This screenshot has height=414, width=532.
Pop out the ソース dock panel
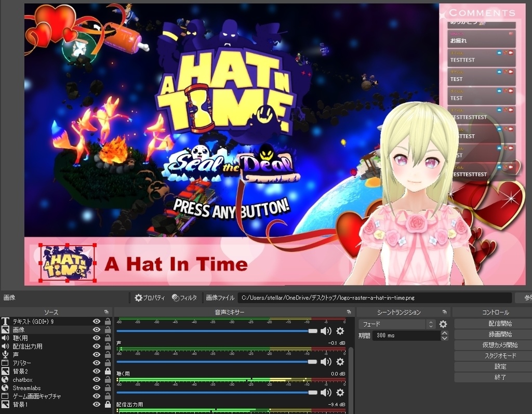(106, 312)
